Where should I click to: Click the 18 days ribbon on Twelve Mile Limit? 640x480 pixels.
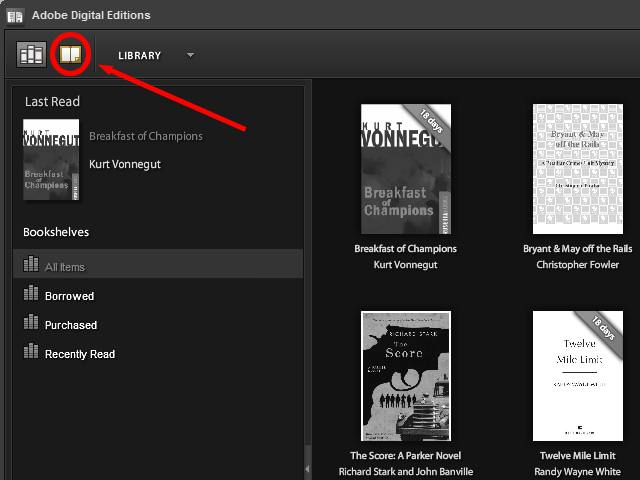[x=603, y=329]
